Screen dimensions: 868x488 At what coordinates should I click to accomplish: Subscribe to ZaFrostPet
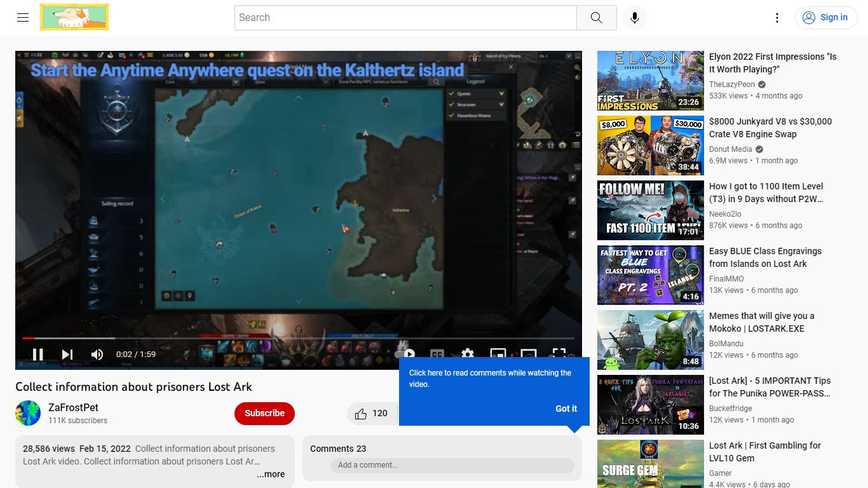[264, 413]
